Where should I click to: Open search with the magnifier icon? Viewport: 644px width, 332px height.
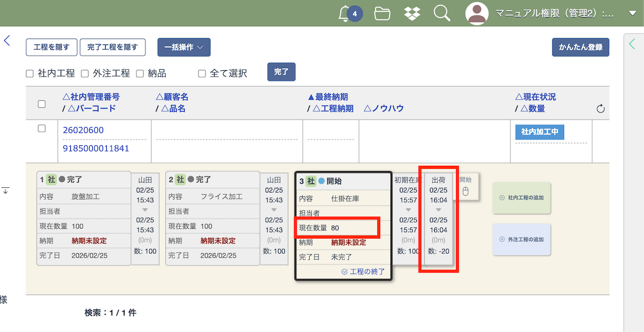click(x=442, y=13)
